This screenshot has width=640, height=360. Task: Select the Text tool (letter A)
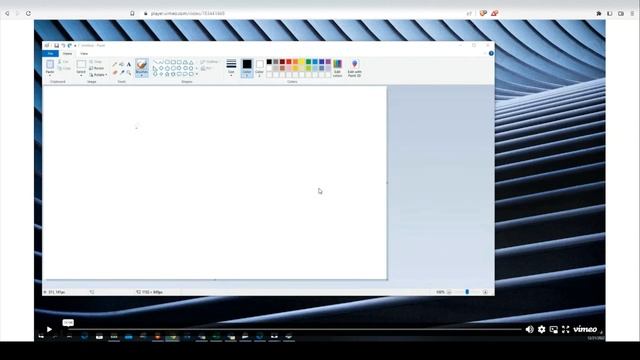click(x=129, y=64)
